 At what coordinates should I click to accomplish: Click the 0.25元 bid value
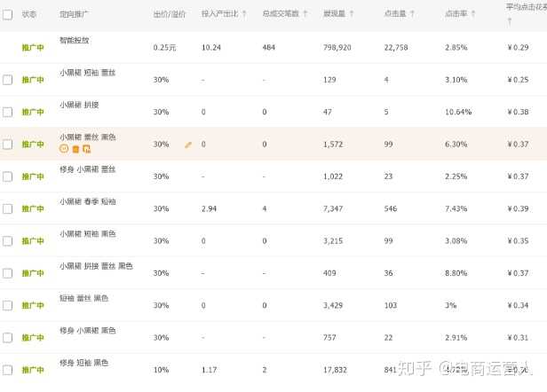pyautogui.click(x=165, y=47)
